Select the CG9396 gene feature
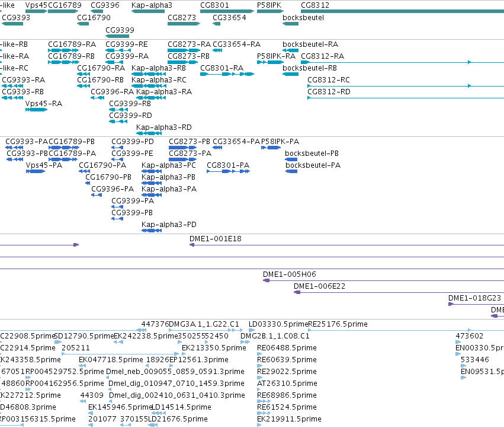 [x=97, y=11]
